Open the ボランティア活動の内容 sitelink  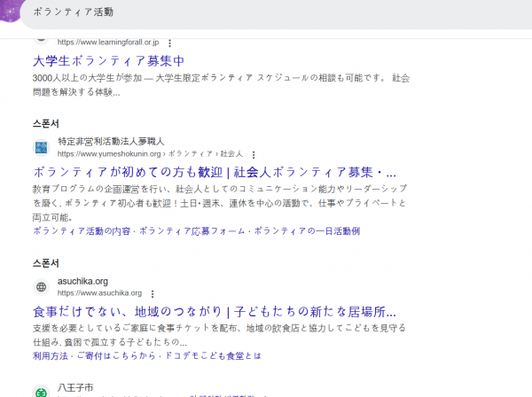tap(80, 230)
